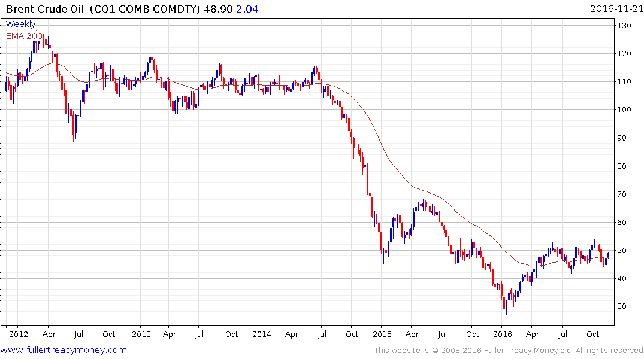Click the 2016 time axis label
Image resolution: width=644 pixels, height=359 pixels.
coord(502,334)
